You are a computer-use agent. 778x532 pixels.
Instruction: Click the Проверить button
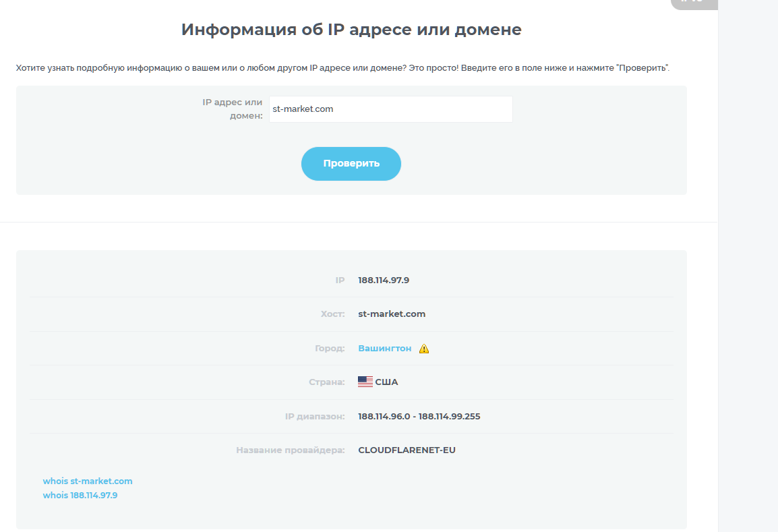coord(351,164)
